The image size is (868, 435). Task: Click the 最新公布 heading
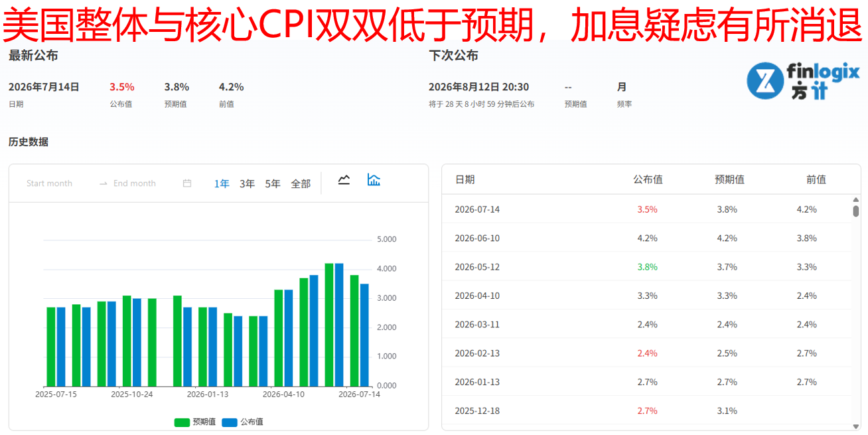click(x=33, y=56)
